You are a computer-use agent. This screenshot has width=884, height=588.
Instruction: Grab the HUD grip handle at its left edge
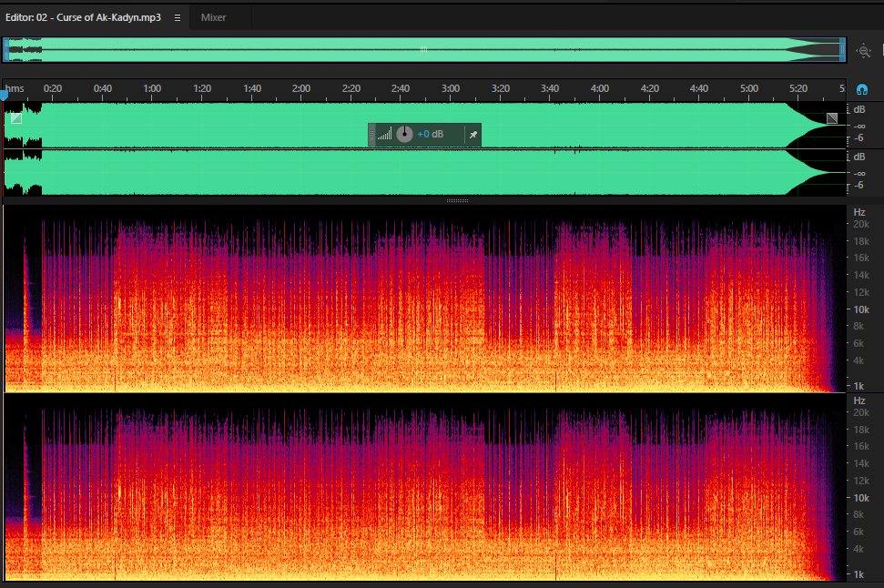tap(371, 135)
